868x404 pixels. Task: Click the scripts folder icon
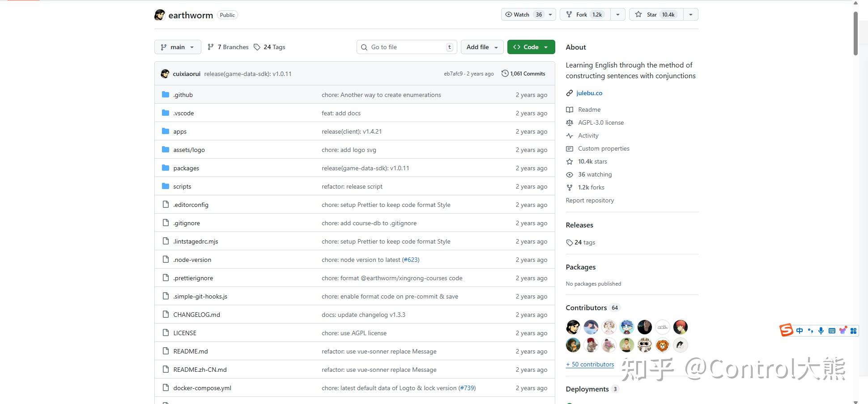tap(166, 186)
